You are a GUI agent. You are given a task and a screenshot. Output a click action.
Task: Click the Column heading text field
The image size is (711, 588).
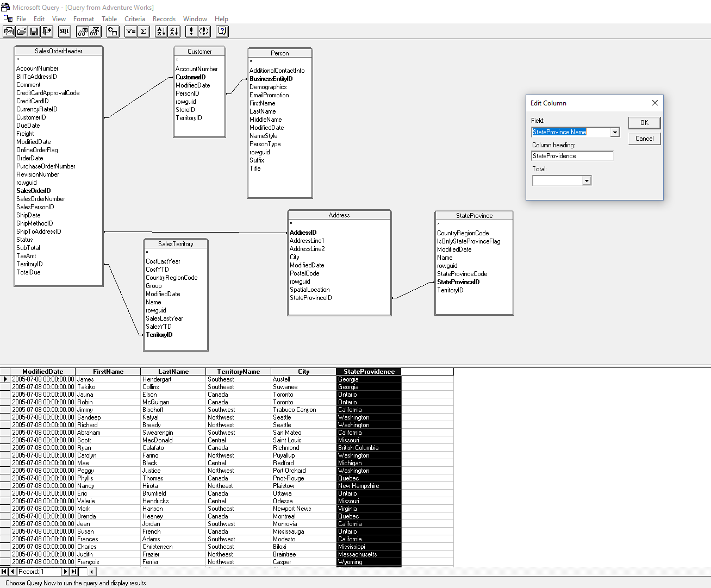(x=572, y=156)
